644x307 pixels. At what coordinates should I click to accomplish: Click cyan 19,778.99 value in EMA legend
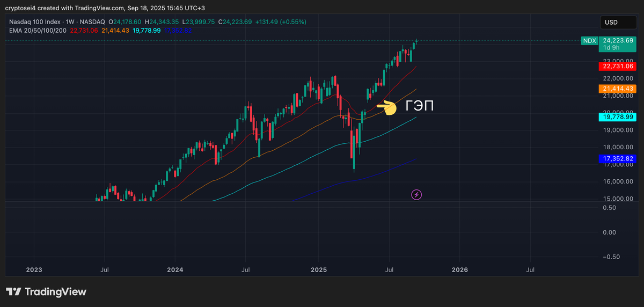click(x=147, y=31)
